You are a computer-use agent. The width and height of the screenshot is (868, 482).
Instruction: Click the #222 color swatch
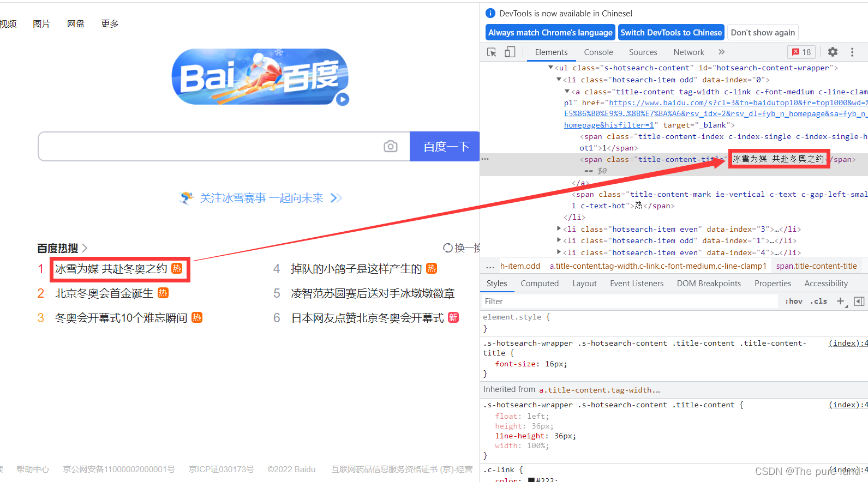coord(531,480)
